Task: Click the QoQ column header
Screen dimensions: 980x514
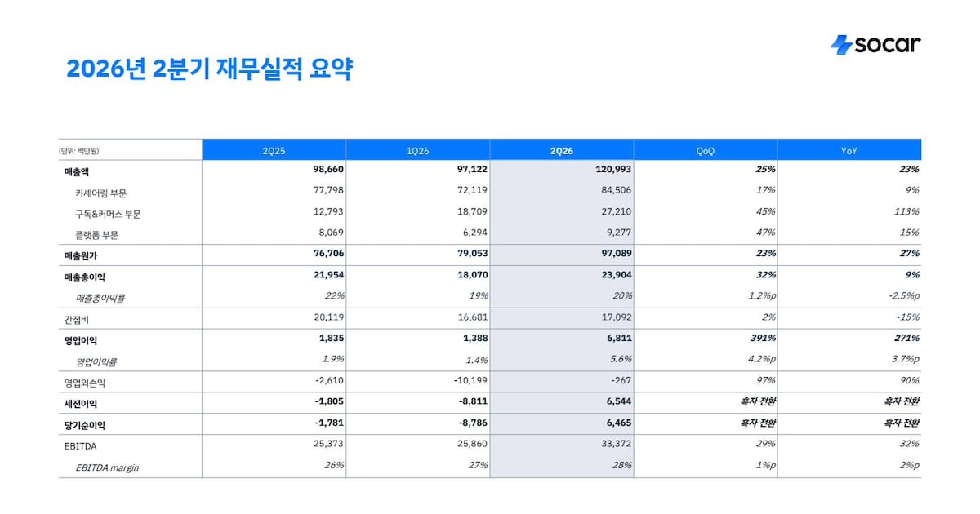Action: tap(705, 151)
